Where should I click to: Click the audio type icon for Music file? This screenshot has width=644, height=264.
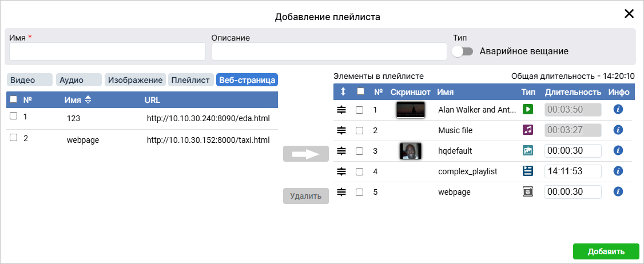528,130
